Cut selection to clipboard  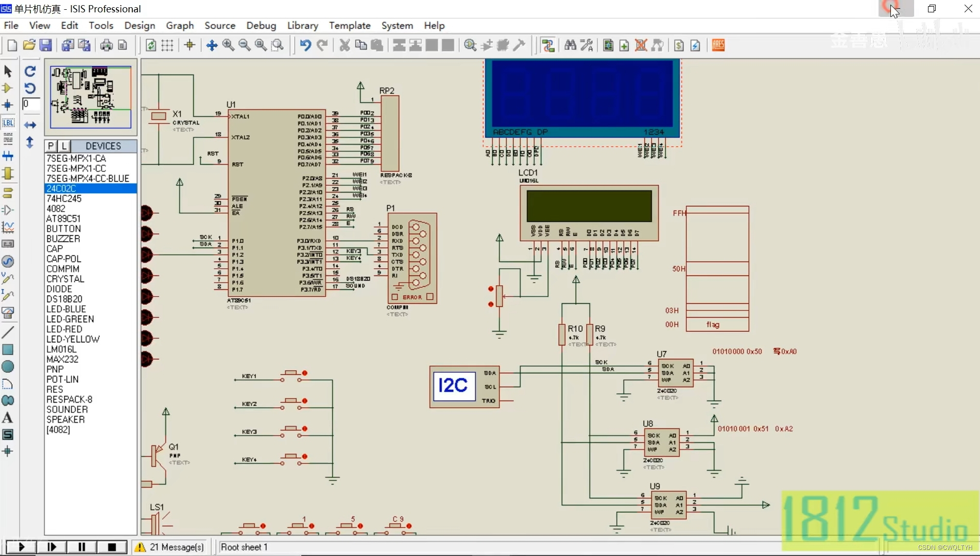345,45
